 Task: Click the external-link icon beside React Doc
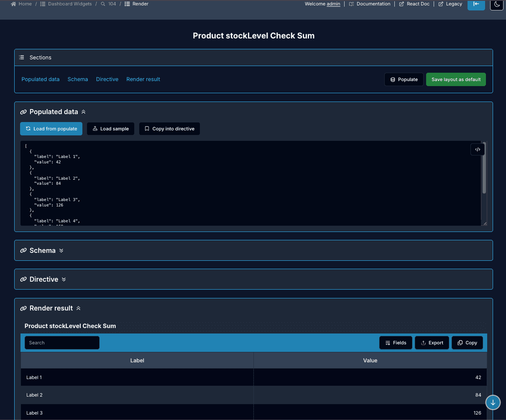tap(401, 4)
